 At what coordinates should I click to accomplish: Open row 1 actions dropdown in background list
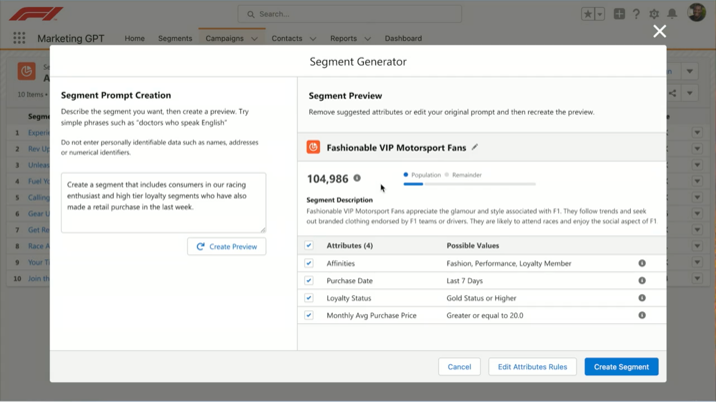click(x=697, y=132)
